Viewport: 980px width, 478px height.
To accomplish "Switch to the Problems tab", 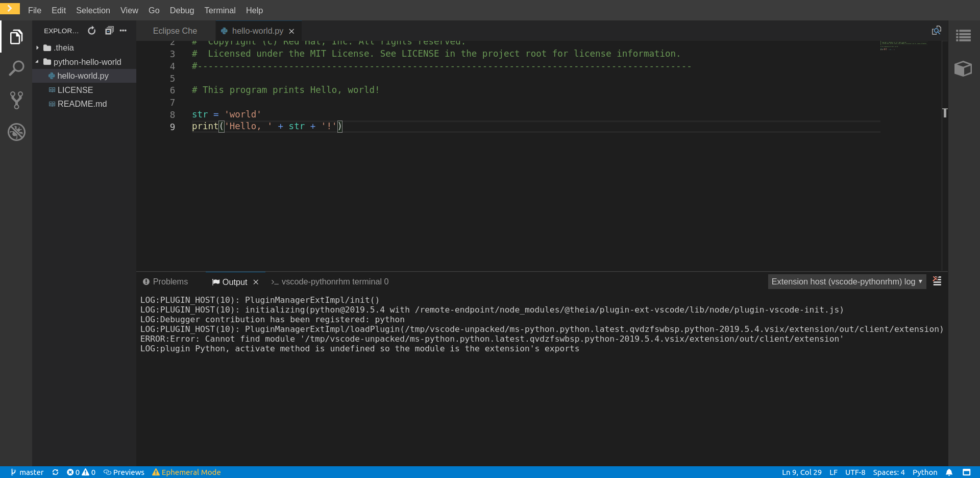I will (164, 281).
